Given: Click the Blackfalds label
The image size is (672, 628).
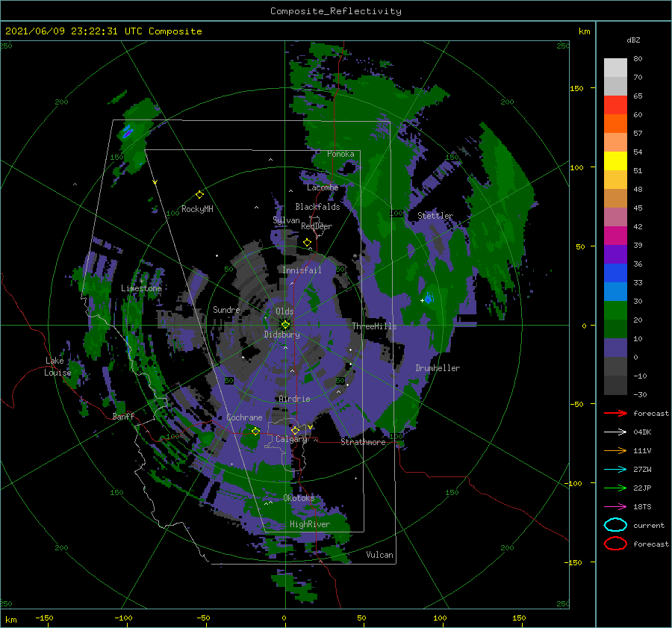Looking at the screenshot, I should tap(317, 207).
